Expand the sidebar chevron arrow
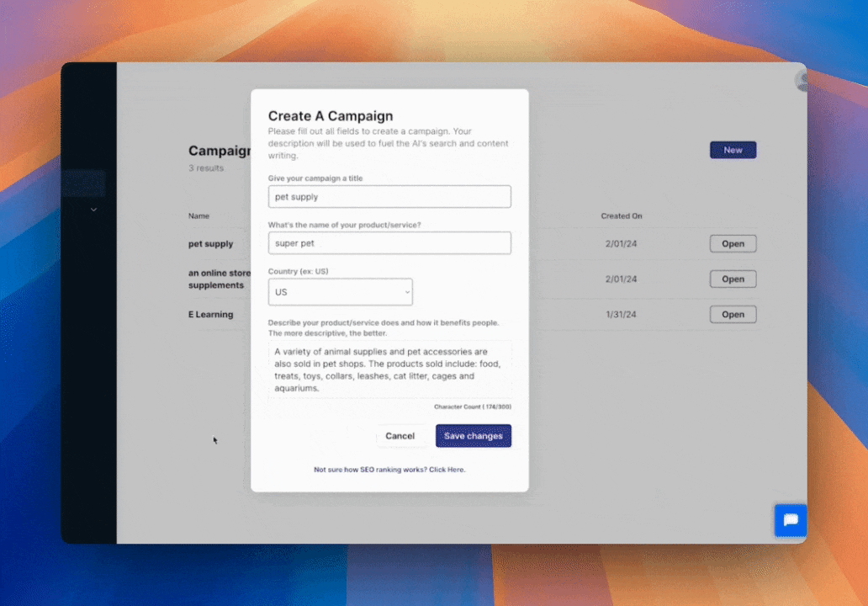 click(93, 210)
